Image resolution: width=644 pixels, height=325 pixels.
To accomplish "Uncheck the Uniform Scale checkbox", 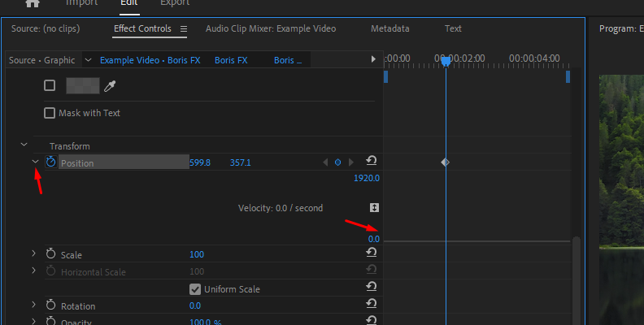I will (195, 288).
